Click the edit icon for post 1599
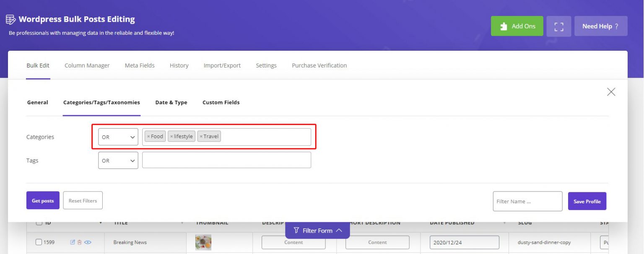The image size is (644, 254). 73,242
